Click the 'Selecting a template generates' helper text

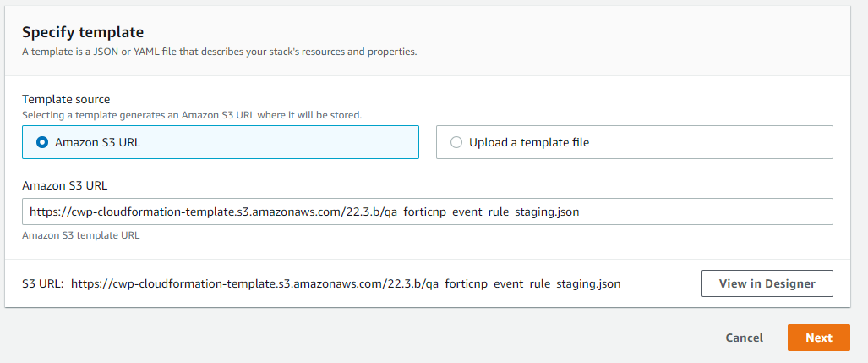coord(191,114)
